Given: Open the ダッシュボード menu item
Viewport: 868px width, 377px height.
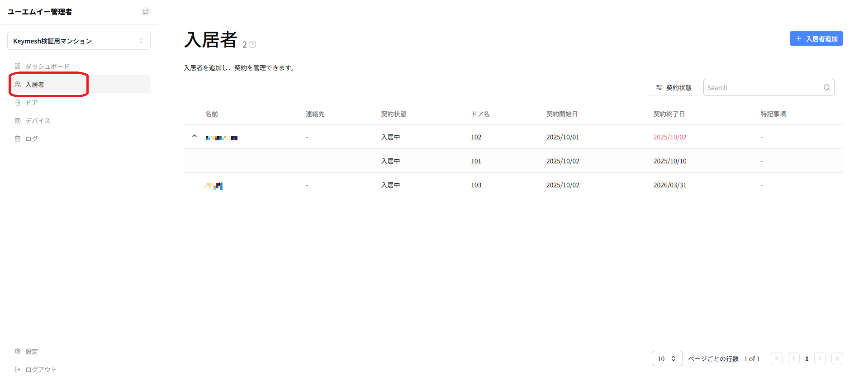Looking at the screenshot, I should [x=42, y=66].
